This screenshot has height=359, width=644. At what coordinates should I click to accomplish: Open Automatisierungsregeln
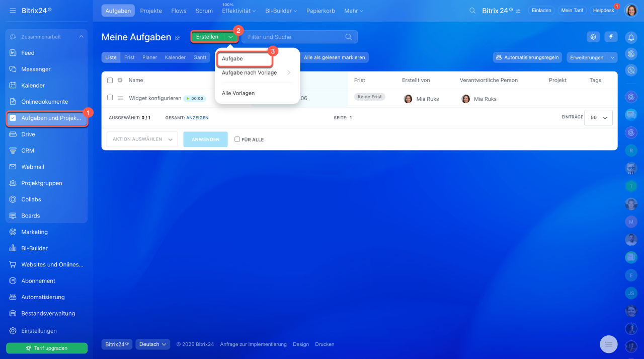pos(527,57)
